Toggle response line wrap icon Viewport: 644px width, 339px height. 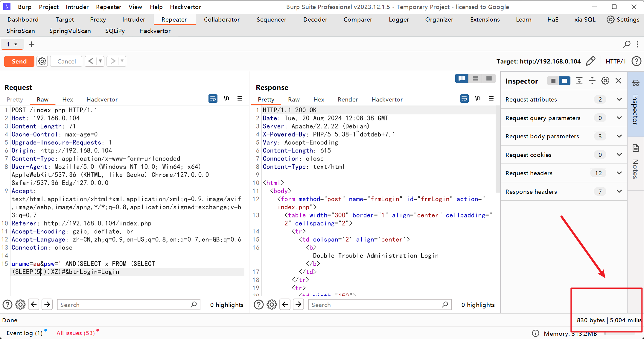click(464, 99)
